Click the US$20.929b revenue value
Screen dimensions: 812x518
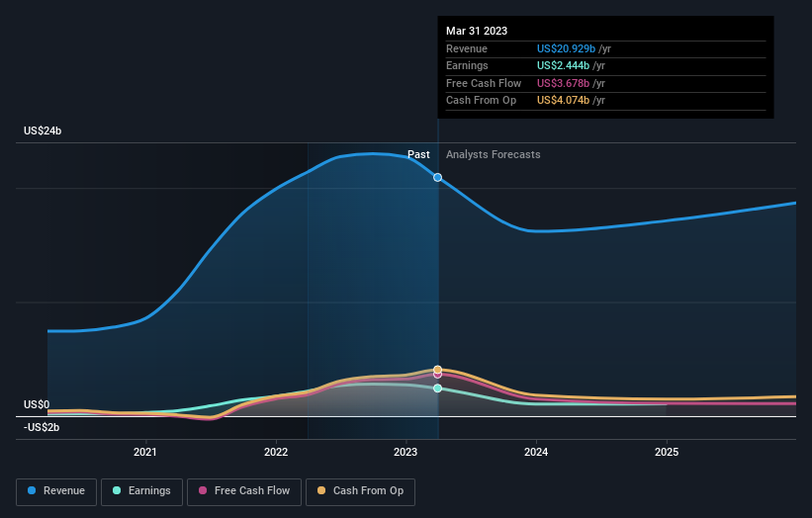tap(566, 48)
